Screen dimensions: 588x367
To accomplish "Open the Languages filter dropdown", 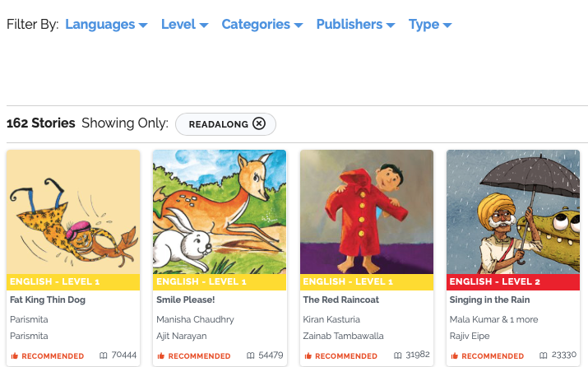I will pyautogui.click(x=106, y=25).
